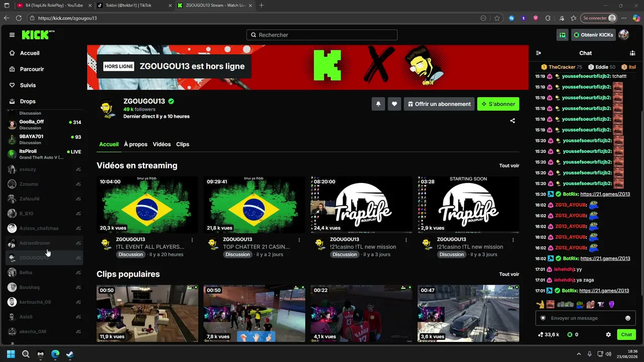
Task: Open the chat identity badge icon
Action: pyautogui.click(x=543, y=318)
